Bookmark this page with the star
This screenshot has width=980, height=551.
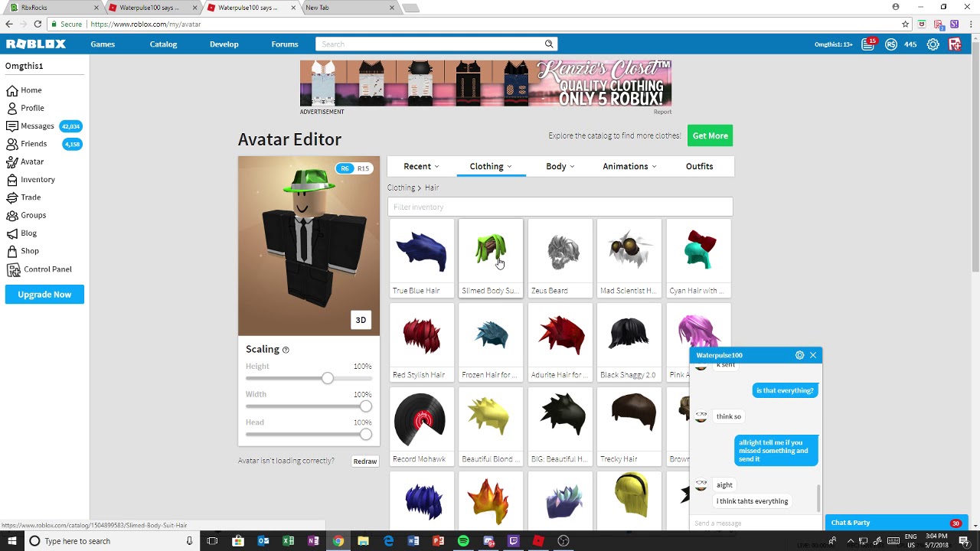(x=905, y=24)
